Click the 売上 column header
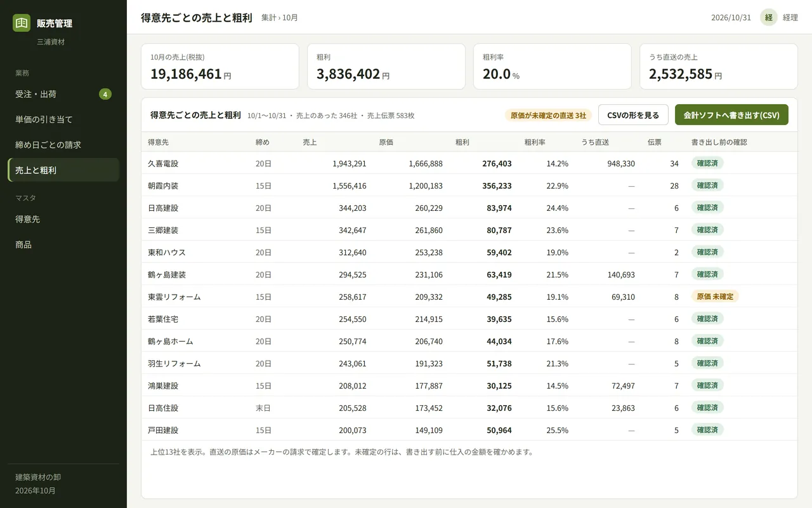Viewport: 812px width, 508px height. pos(310,142)
